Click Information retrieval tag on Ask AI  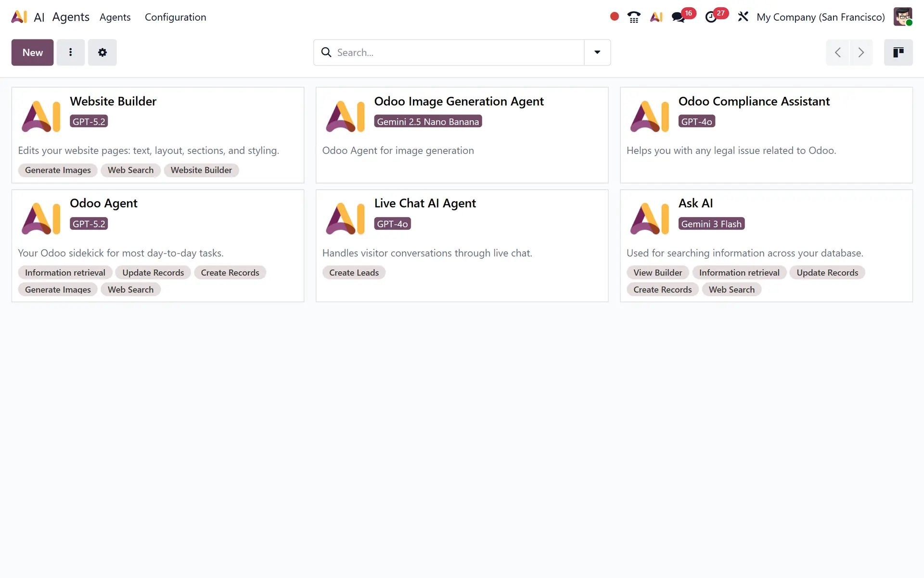739,273
